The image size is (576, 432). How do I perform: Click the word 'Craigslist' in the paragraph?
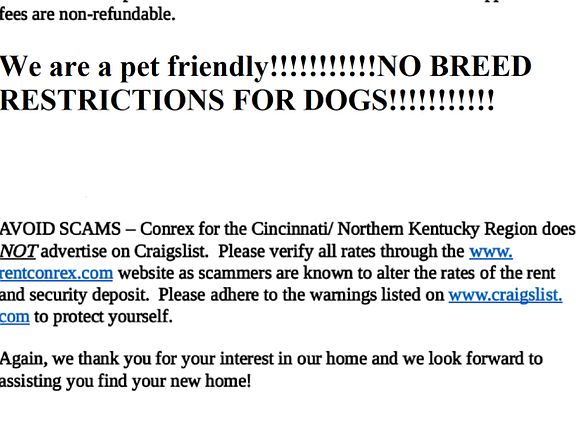point(170,252)
